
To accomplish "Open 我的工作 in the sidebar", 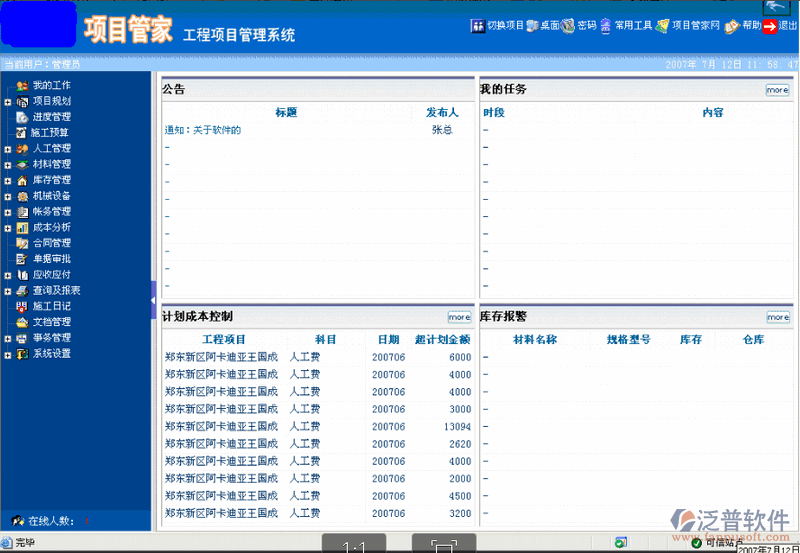I will 51,86.
